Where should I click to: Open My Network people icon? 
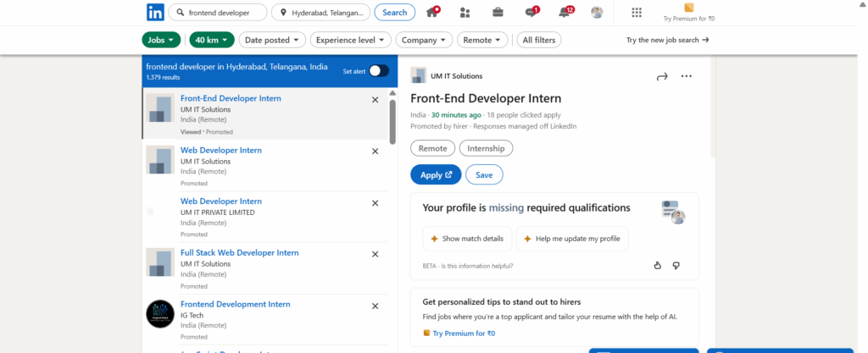click(465, 12)
